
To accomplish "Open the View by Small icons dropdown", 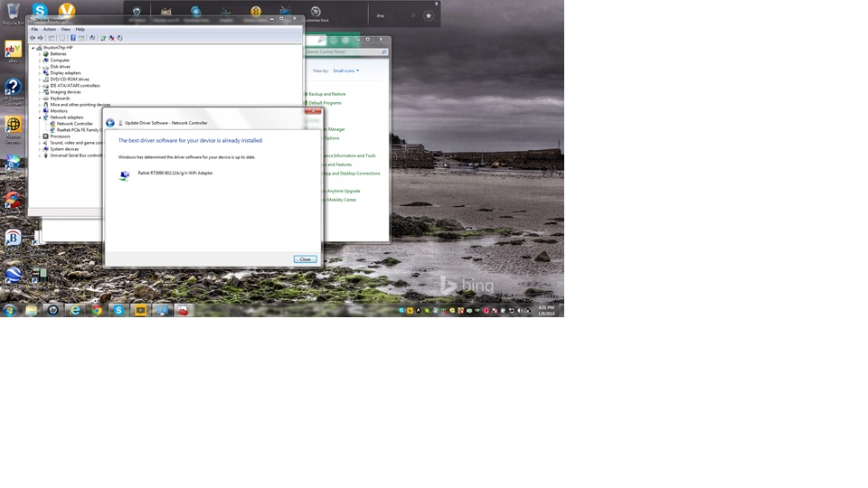I will pos(346,70).
